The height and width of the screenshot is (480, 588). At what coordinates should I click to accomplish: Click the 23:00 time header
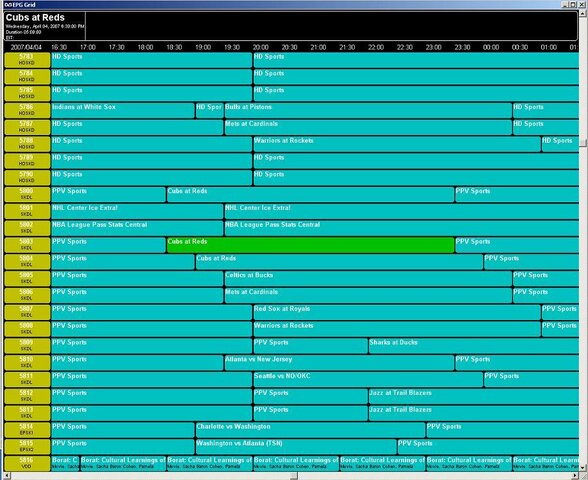click(x=434, y=47)
